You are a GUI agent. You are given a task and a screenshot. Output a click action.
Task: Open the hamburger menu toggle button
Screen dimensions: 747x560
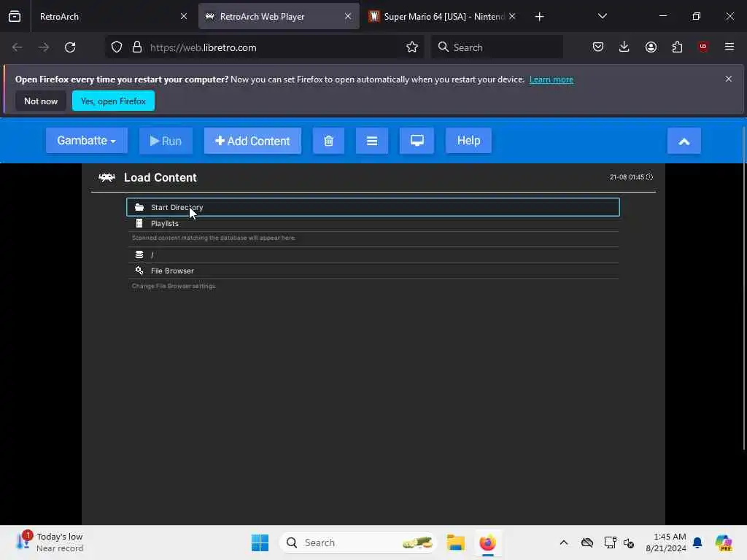[372, 141]
